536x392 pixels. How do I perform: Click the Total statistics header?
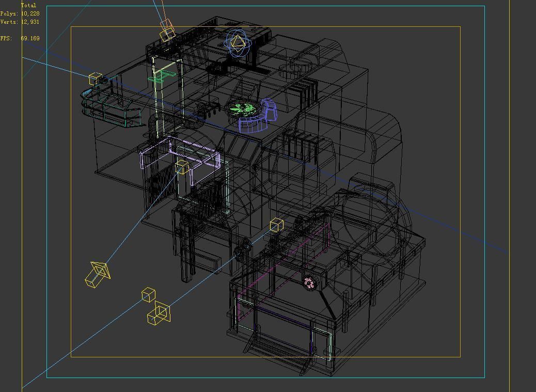28,6
